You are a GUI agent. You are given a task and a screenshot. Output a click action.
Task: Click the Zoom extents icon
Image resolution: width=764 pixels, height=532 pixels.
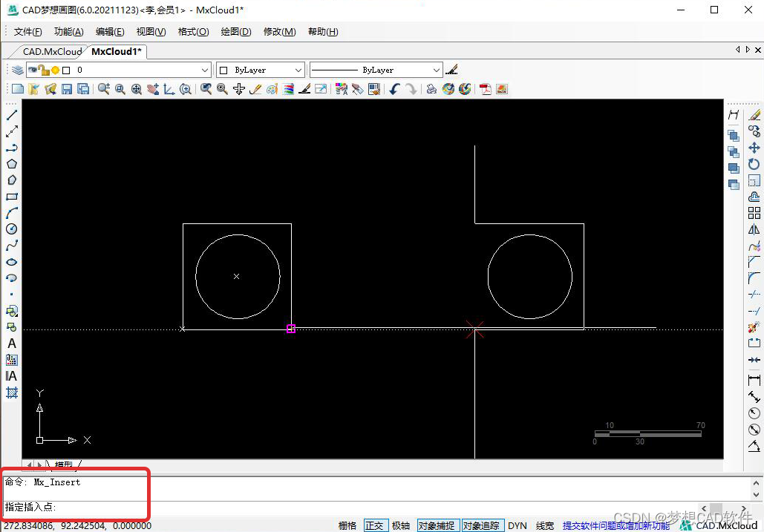pos(137,89)
